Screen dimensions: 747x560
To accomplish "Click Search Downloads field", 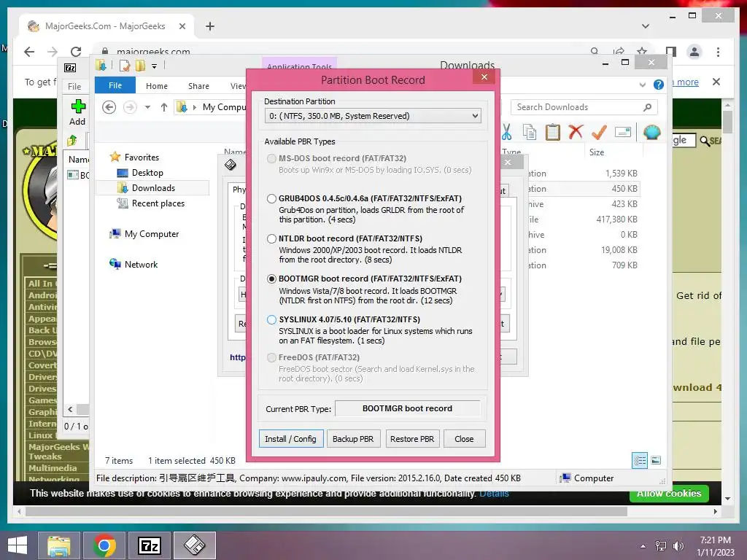I will (x=584, y=107).
